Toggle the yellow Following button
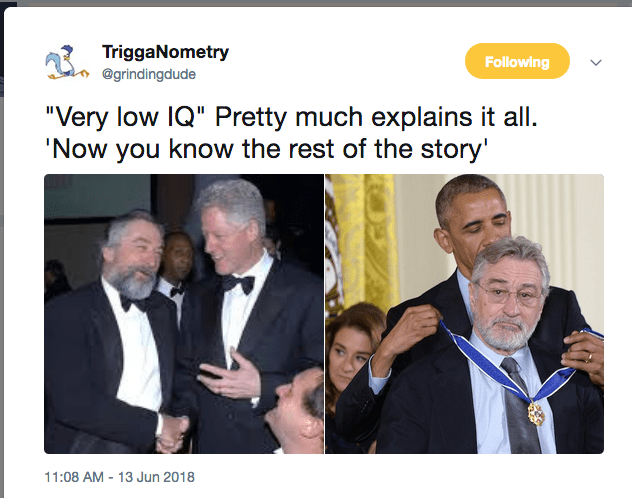The width and height of the screenshot is (632, 498). coord(517,62)
